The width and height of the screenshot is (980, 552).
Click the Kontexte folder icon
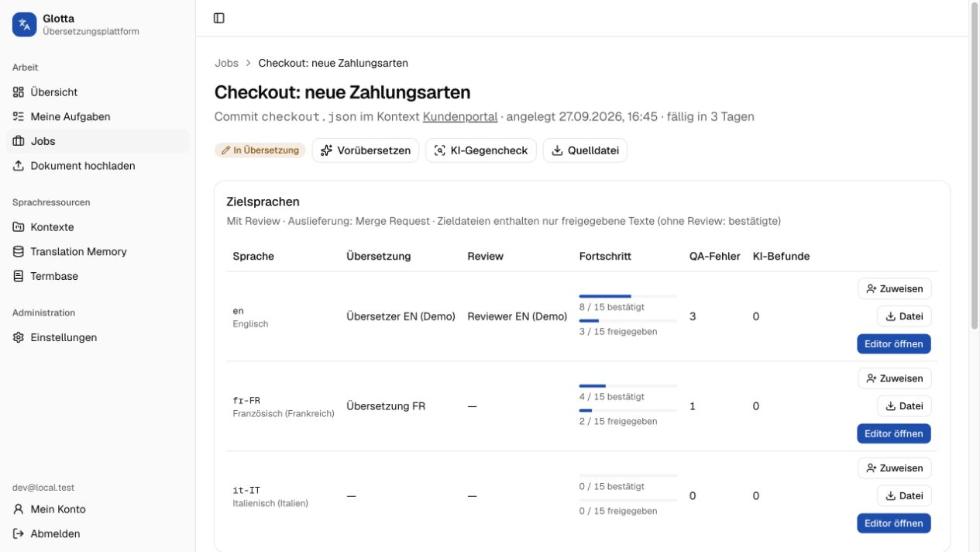tap(19, 227)
